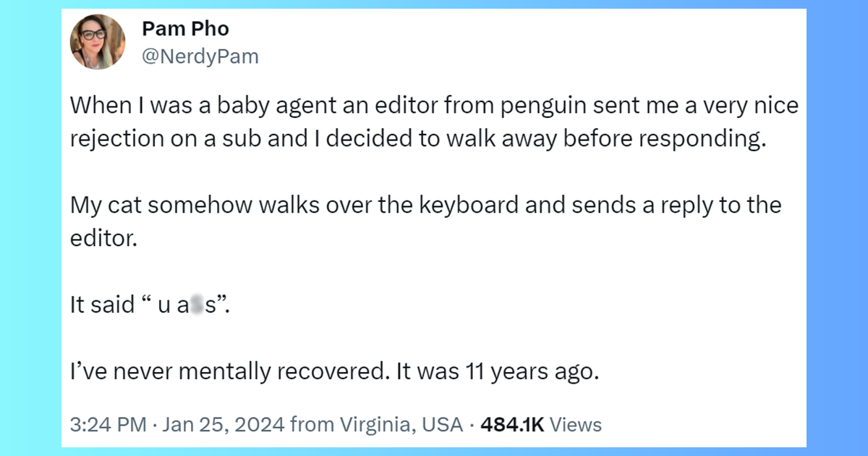Click the blue gradient border area

click(x=29, y=228)
